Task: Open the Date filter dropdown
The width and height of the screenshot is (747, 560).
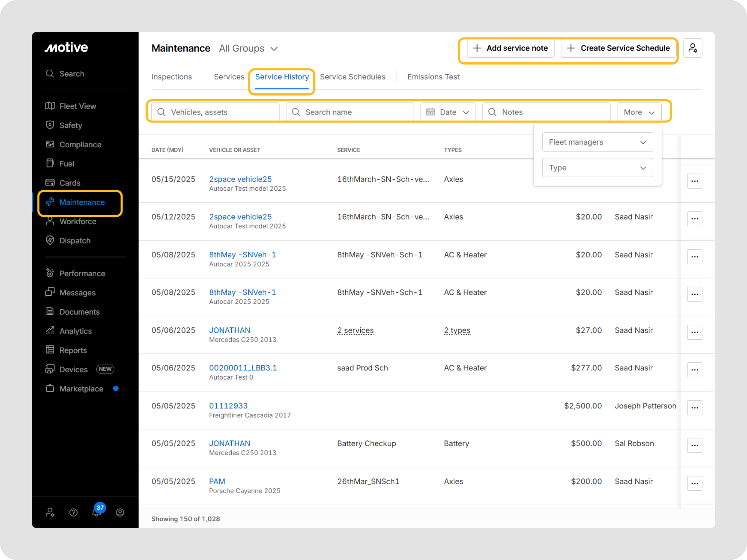Action: tap(448, 112)
